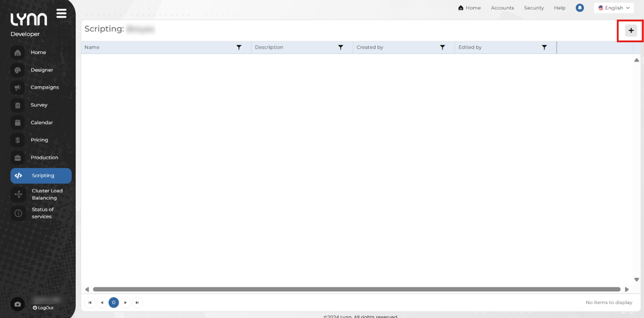Filter the Edited by column
The height and width of the screenshot is (318, 644).
point(544,47)
